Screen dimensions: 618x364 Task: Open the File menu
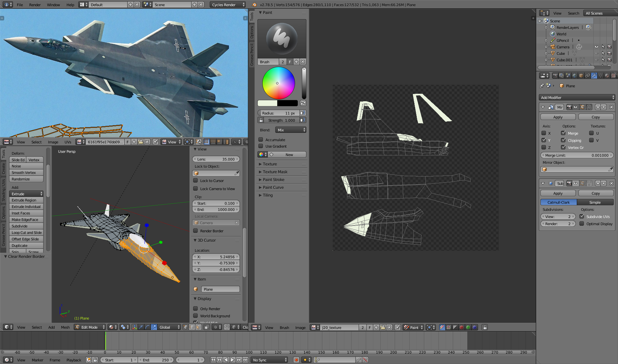(x=20, y=5)
